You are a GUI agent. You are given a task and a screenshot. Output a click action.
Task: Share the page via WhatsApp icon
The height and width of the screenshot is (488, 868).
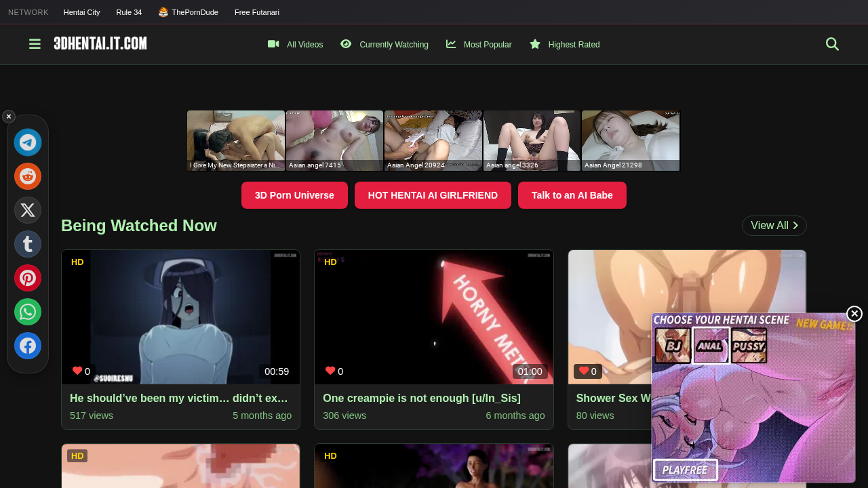28,312
